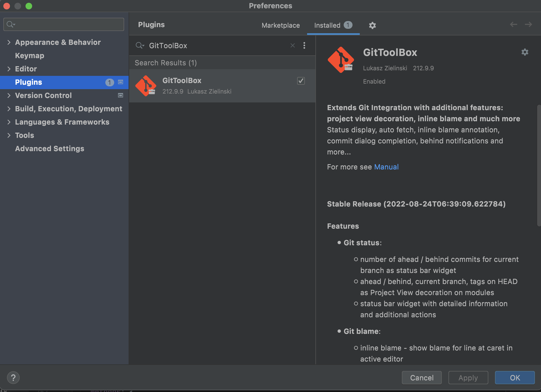Open the plugins manage gear menu

[372, 25]
